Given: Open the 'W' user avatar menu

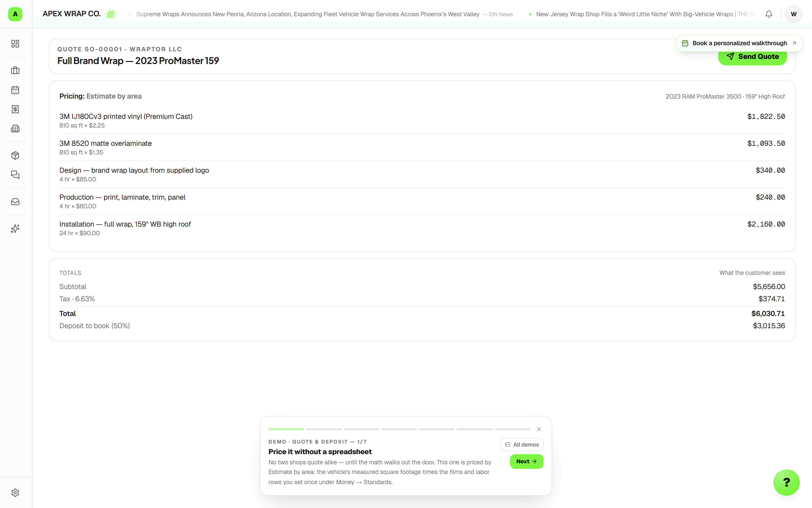Looking at the screenshot, I should (x=793, y=14).
